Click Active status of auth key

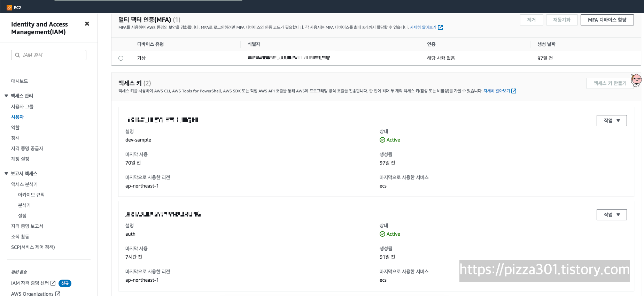click(x=390, y=234)
